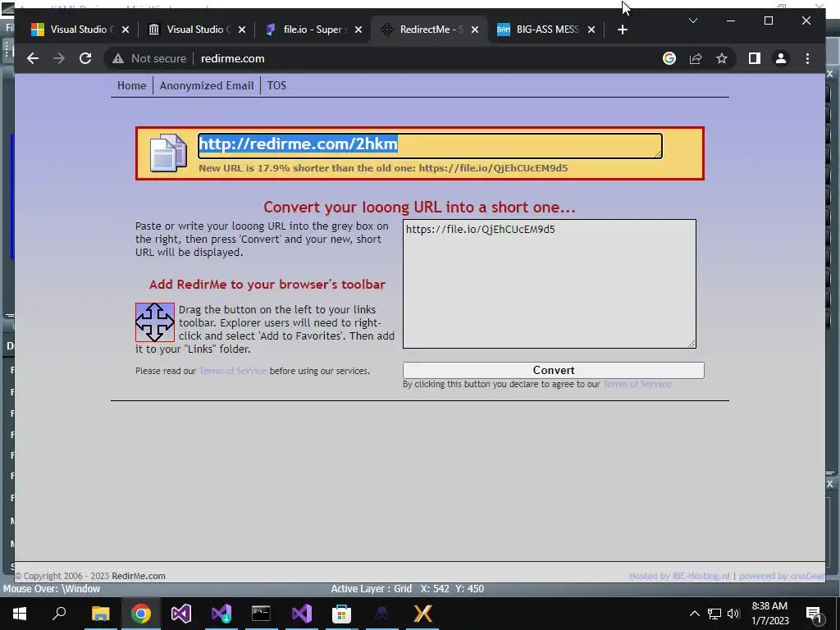Share this page using share icon
840x630 pixels.
pyautogui.click(x=696, y=58)
